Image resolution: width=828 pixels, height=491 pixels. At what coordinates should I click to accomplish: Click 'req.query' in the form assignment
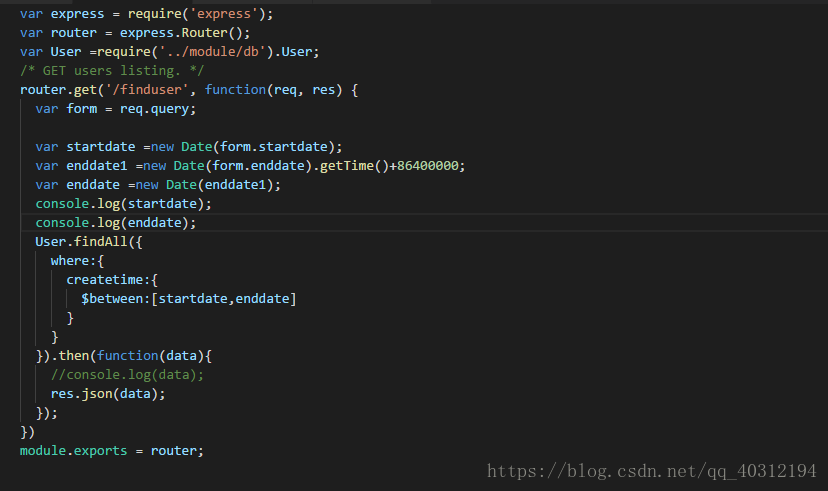click(154, 109)
